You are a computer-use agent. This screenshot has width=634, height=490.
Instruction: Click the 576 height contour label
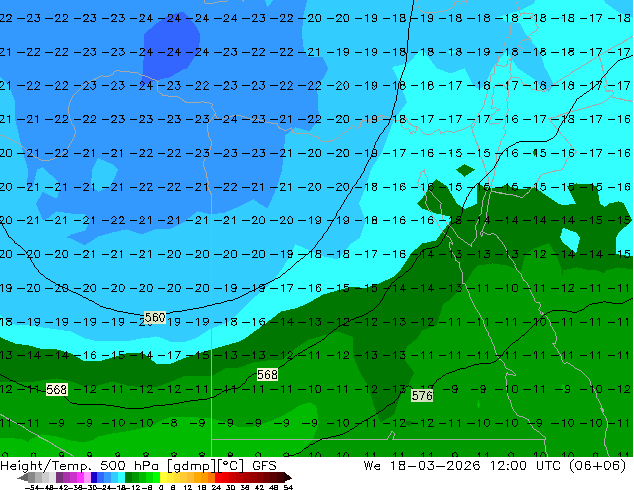[422, 395]
